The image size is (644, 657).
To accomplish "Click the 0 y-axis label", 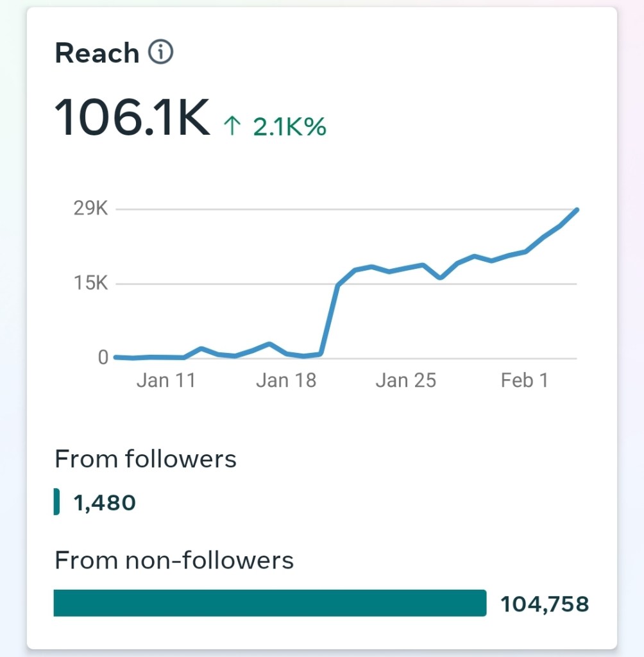I will click(x=103, y=358).
